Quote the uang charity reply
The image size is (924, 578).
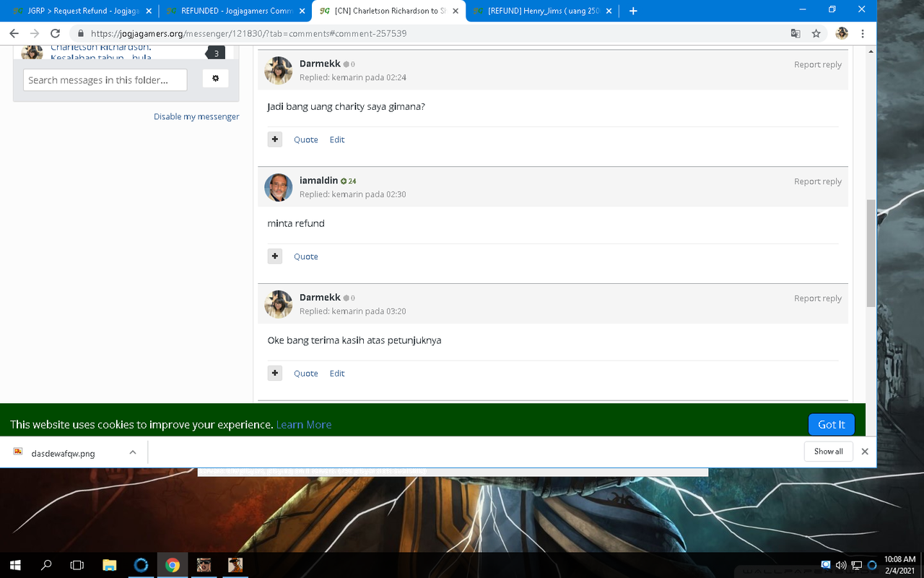tap(305, 139)
